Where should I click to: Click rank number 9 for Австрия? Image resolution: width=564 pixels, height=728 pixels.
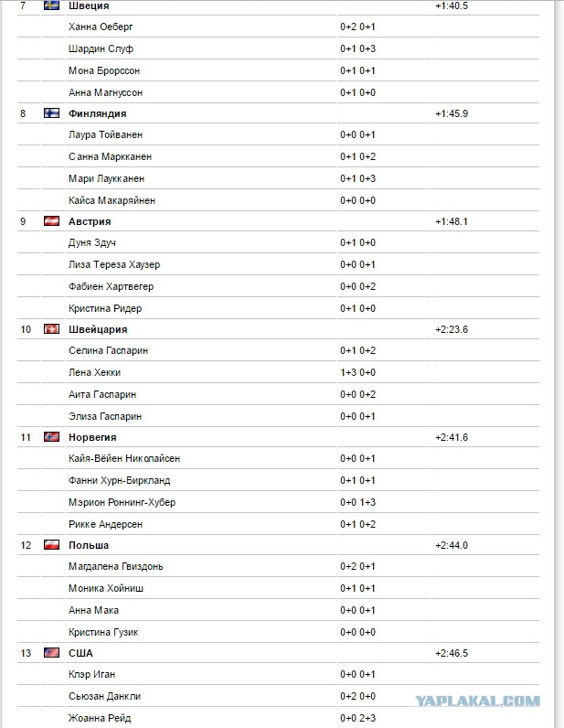[23, 221]
